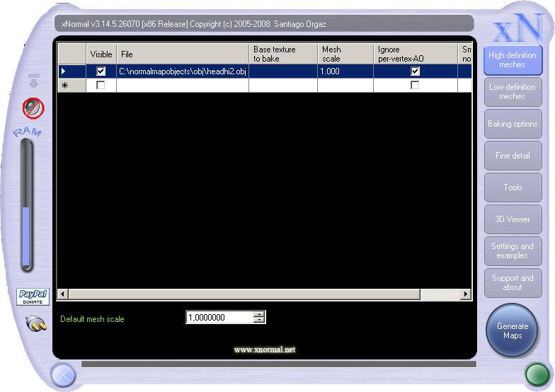Click the xN logo
Screen dimensions: 555x392
pos(517,28)
